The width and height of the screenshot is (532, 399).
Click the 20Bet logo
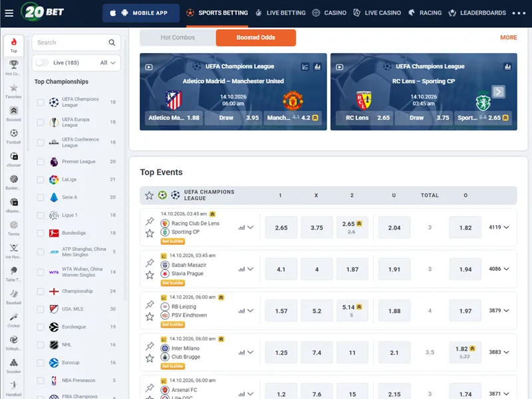click(43, 12)
